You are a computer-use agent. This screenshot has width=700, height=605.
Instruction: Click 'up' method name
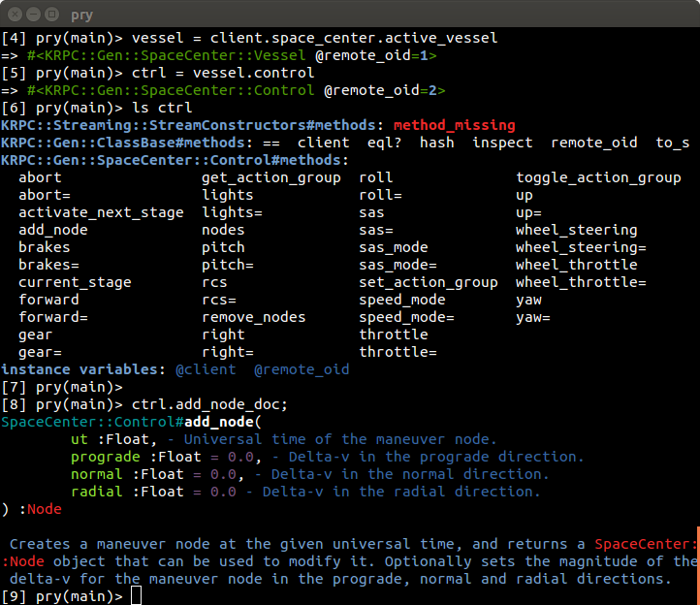[525, 196]
